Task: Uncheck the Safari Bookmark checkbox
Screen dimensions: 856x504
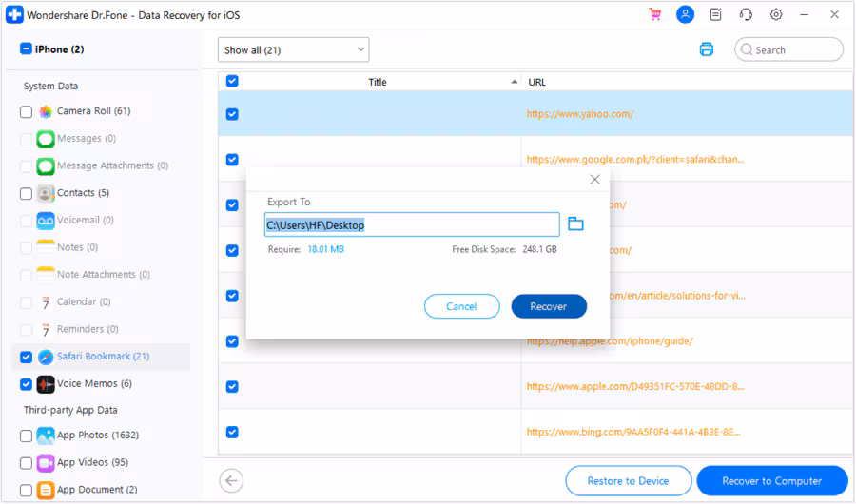Action: [26, 358]
